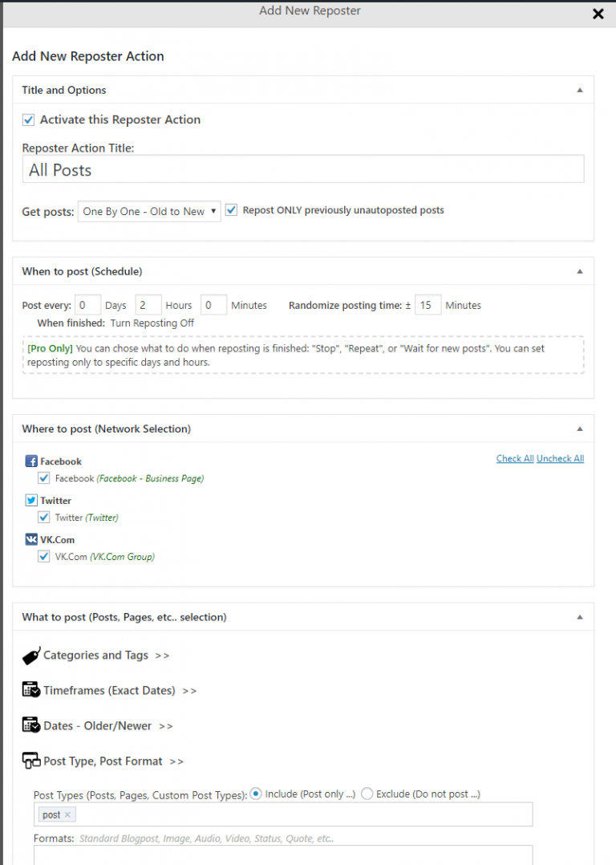This screenshot has height=865, width=616.
Task: Select Exclude (Do not post ...) radio button
Action: point(367,794)
